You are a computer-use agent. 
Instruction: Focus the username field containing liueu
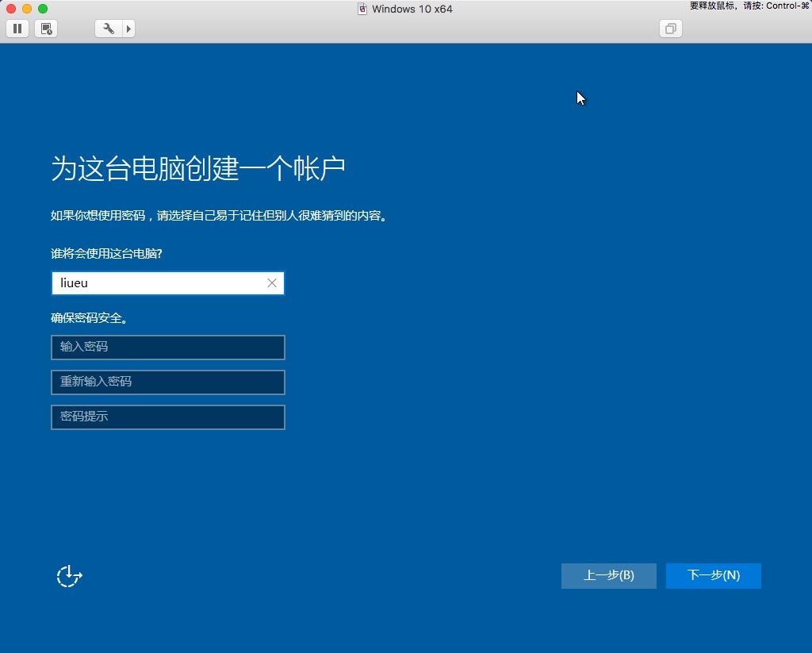coord(168,283)
